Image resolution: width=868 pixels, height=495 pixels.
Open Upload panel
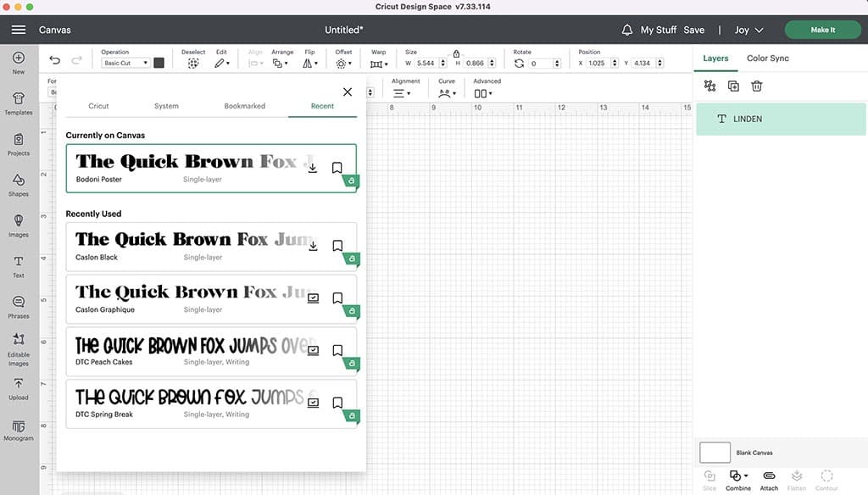click(x=19, y=389)
